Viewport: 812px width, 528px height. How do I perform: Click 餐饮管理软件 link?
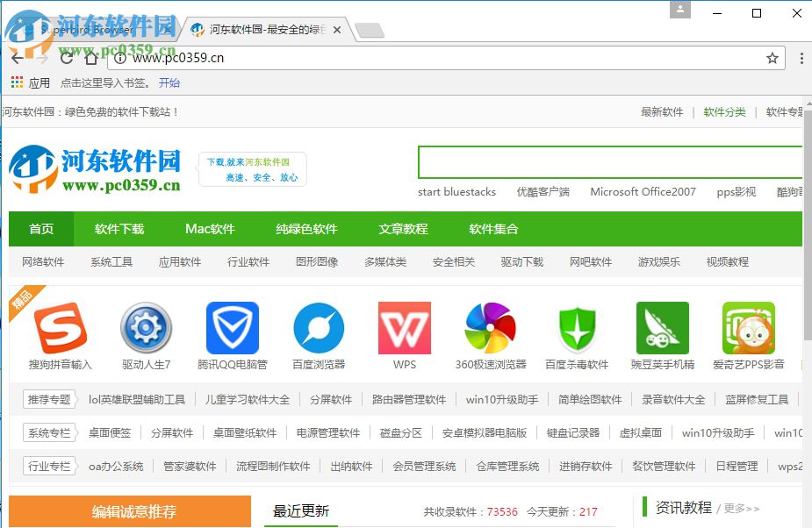664,466
